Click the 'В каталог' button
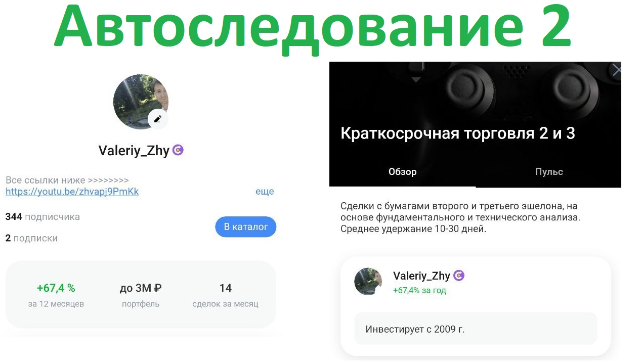Image resolution: width=641 pixels, height=364 pixels. point(246,227)
